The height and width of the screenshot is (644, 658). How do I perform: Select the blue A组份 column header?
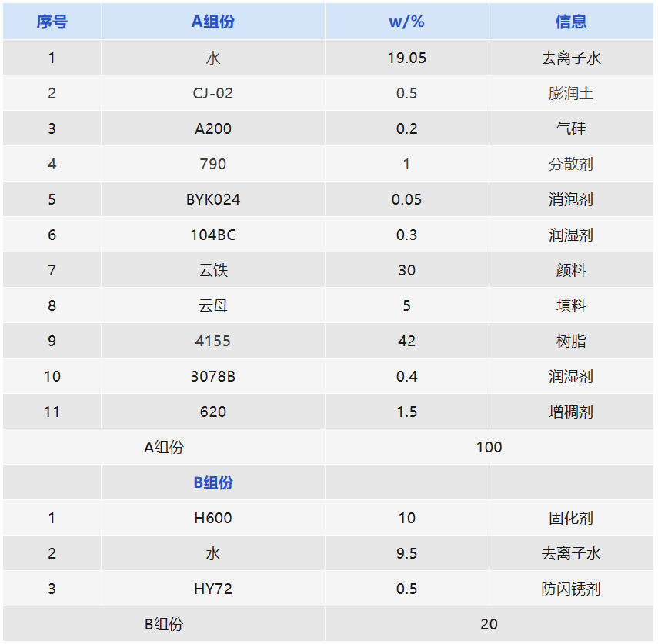tap(212, 22)
